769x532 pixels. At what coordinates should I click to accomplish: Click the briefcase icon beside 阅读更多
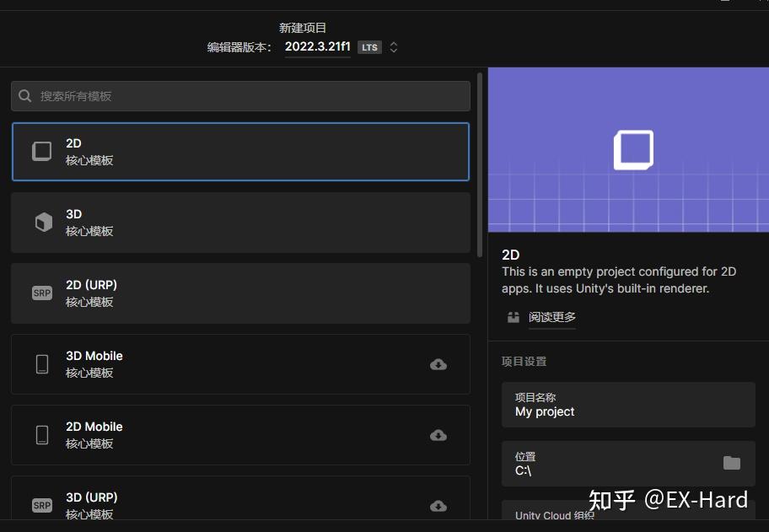[x=513, y=317]
